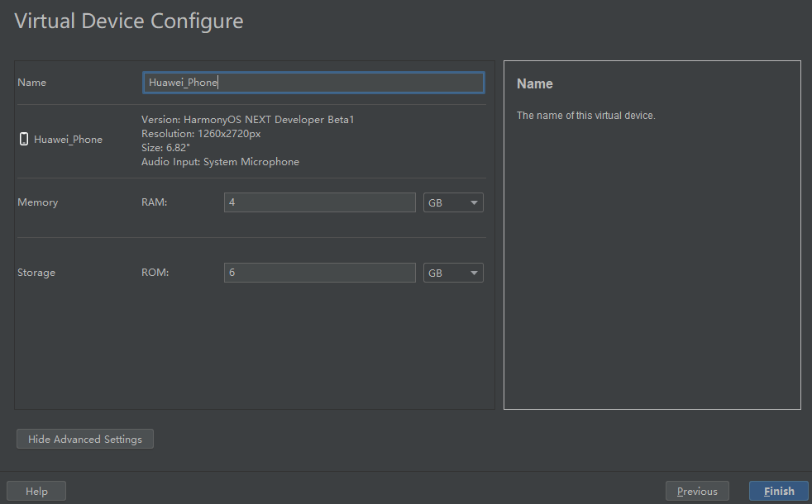Click the Memory section label
812x504 pixels.
click(38, 202)
